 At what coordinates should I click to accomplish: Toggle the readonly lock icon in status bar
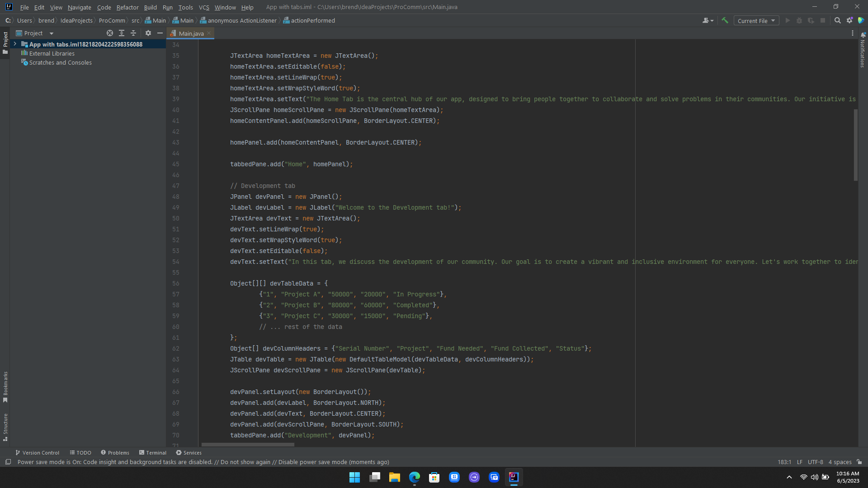pyautogui.click(x=859, y=462)
